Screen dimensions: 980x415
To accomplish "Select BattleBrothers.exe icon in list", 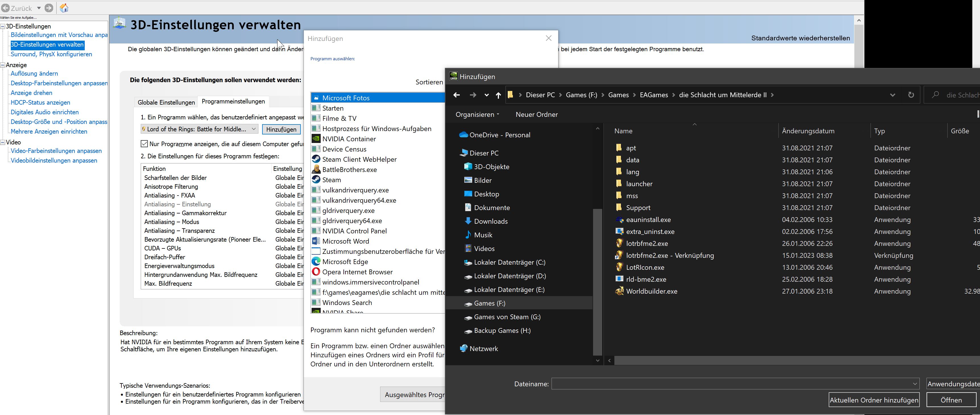I will point(316,170).
